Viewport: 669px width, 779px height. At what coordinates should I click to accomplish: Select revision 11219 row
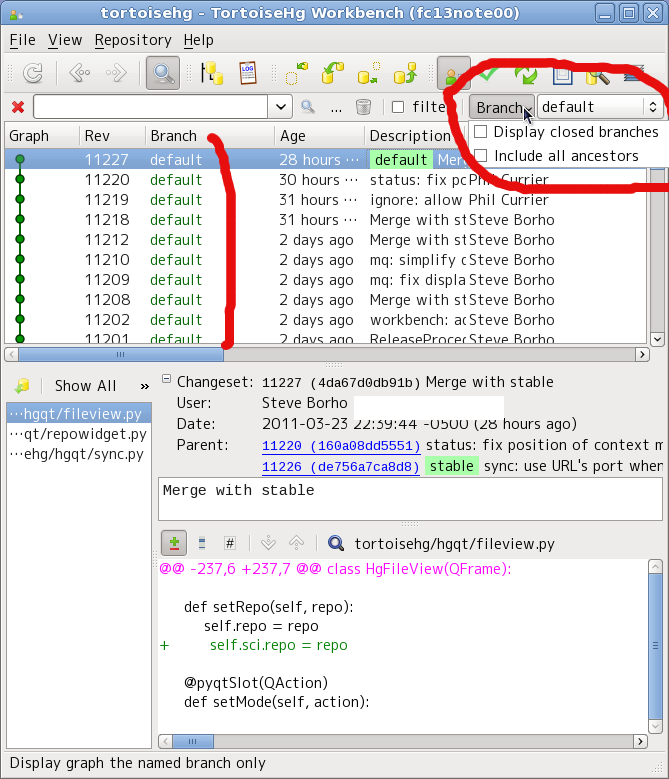pos(325,200)
